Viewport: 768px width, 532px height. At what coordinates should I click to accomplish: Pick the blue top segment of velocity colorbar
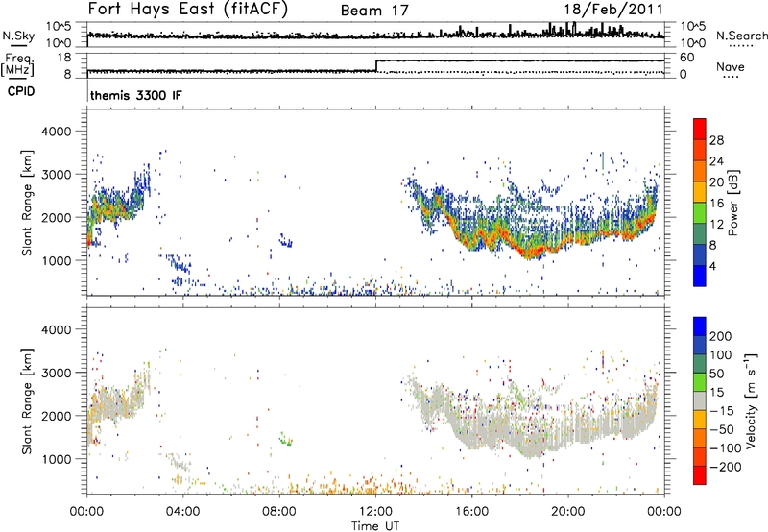click(x=700, y=326)
